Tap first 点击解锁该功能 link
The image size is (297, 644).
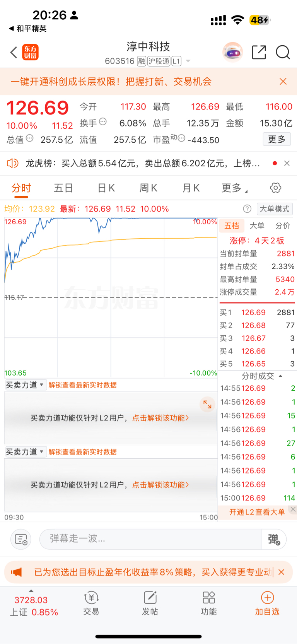click(x=160, y=418)
